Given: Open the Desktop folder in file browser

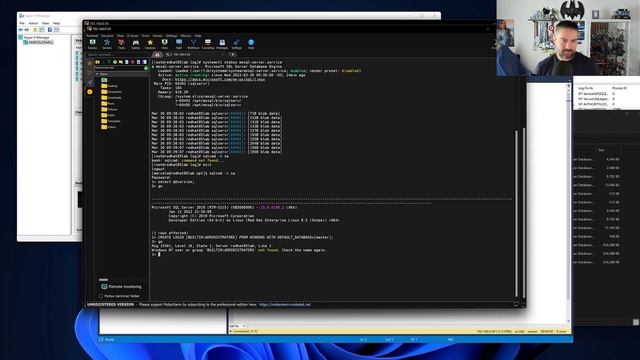Looking at the screenshot, I should [109, 86].
